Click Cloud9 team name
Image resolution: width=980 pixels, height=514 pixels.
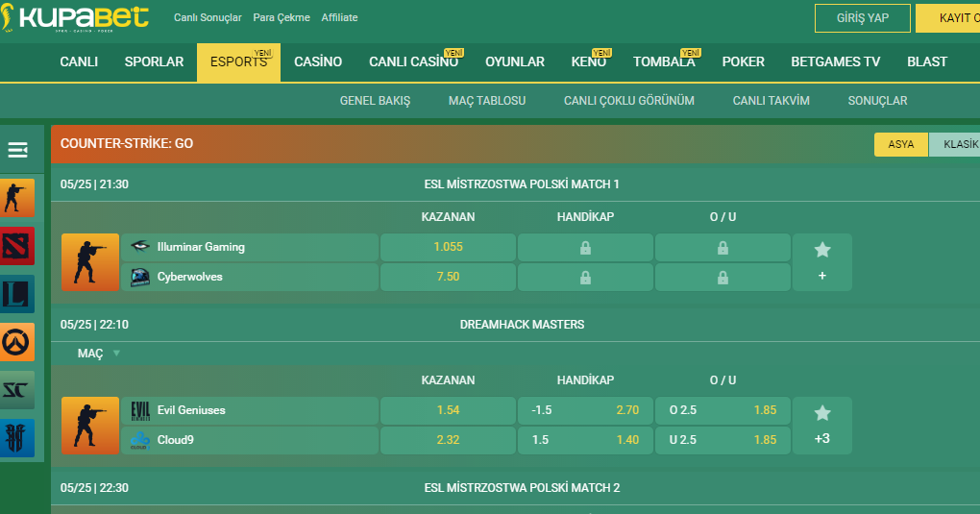coord(176,440)
